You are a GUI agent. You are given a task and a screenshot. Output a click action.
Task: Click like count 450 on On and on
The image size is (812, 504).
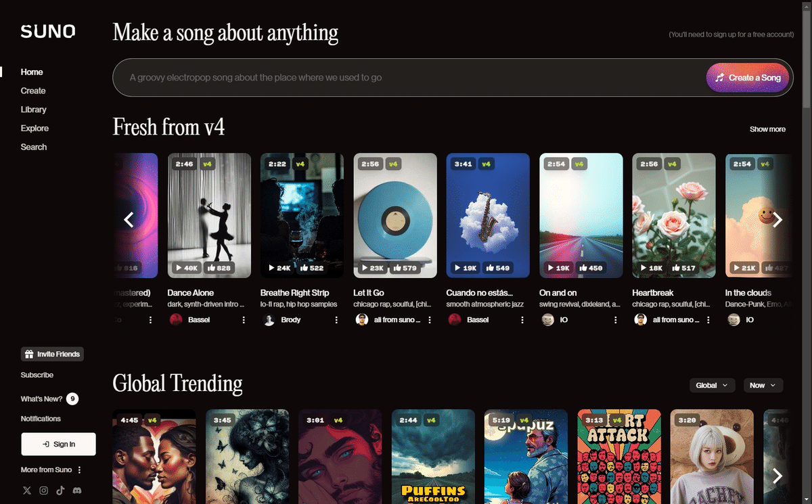[x=591, y=268]
